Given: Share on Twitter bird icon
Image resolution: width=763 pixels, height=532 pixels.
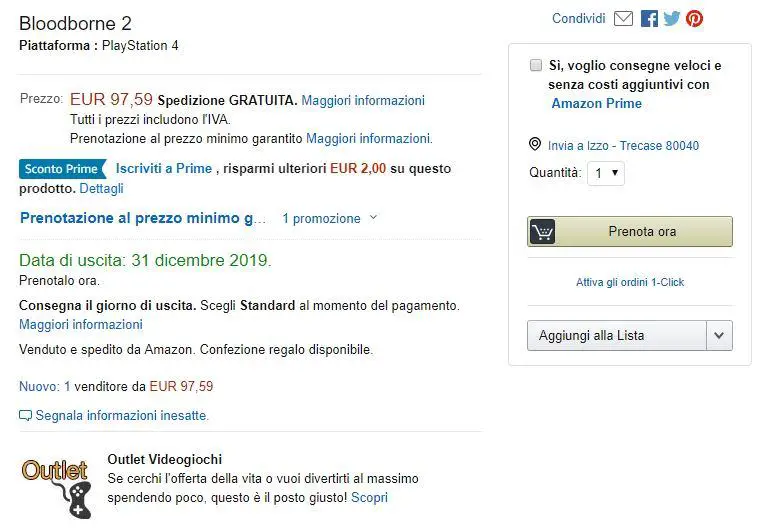Looking at the screenshot, I should click(x=672, y=19).
